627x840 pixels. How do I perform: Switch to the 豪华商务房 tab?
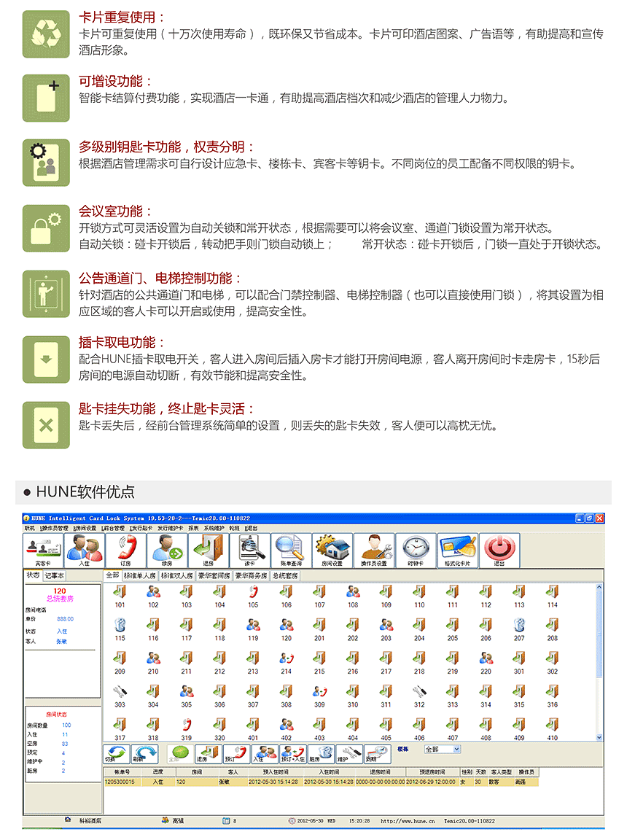click(x=251, y=576)
